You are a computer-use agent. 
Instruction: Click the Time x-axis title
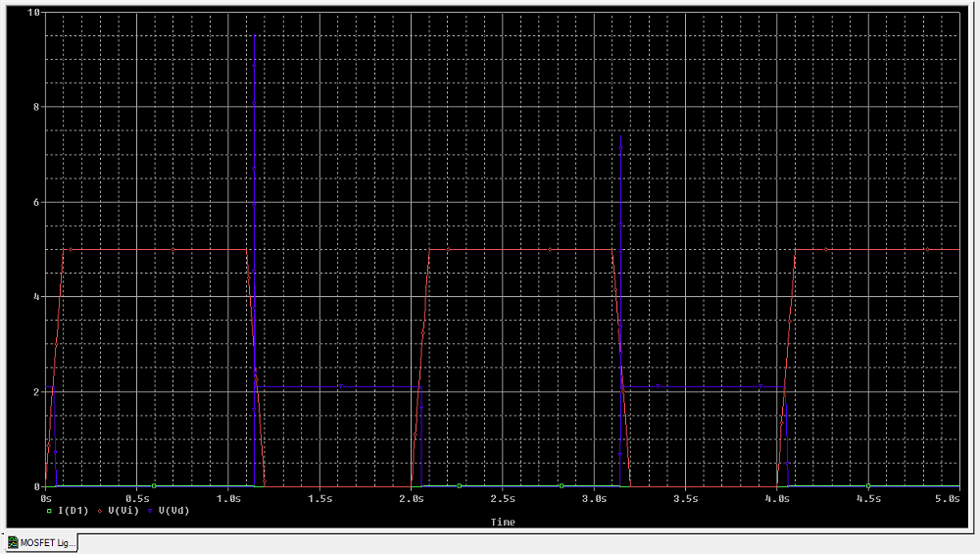[x=503, y=522]
